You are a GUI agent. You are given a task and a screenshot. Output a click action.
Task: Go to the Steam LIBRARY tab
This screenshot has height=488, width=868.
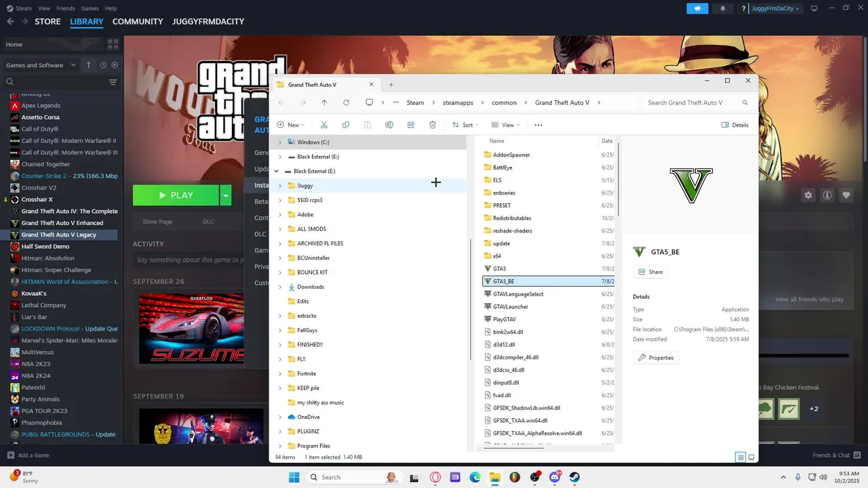[x=87, y=22]
